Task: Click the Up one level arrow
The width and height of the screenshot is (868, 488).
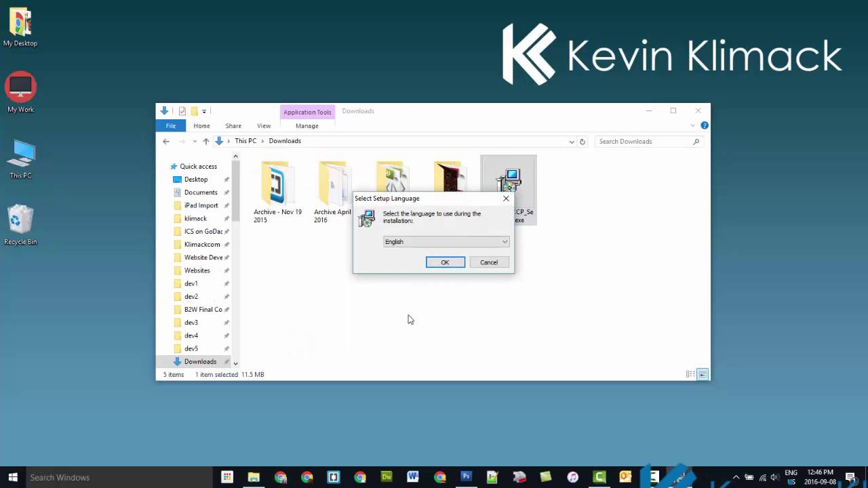Action: pyautogui.click(x=206, y=142)
